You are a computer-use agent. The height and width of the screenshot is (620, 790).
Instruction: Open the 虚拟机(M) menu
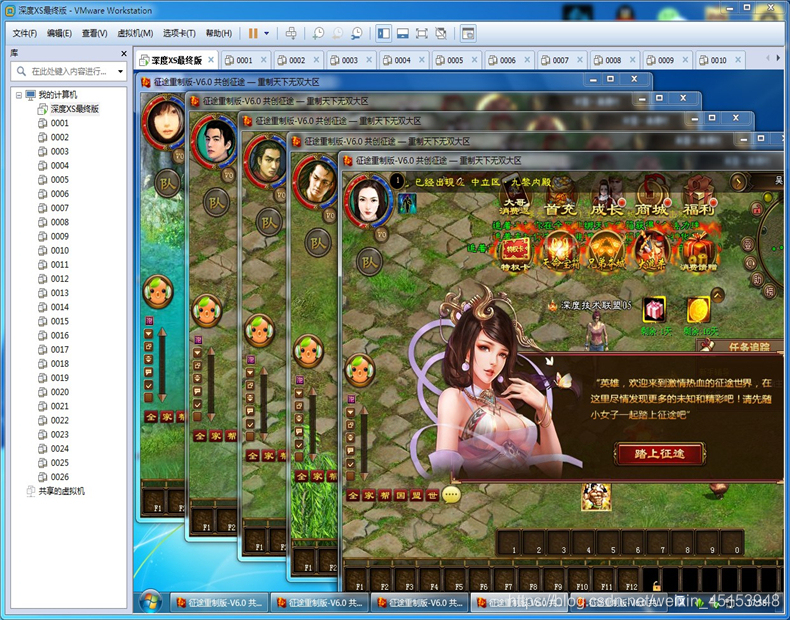click(135, 33)
